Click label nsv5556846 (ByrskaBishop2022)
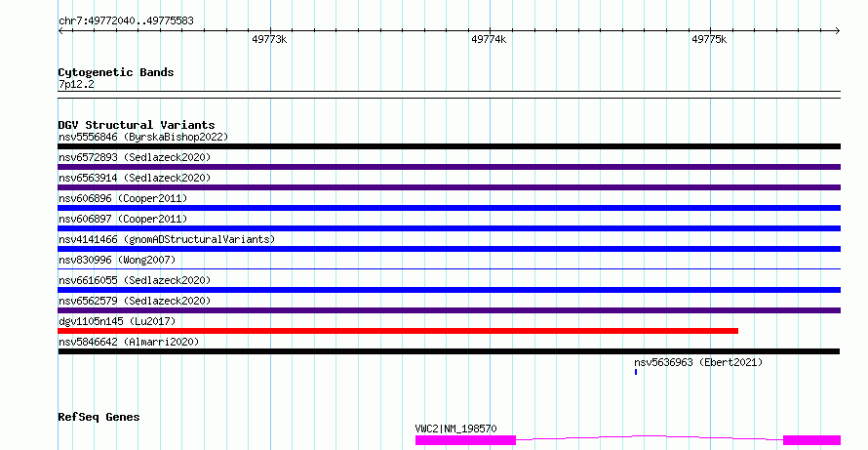 (x=143, y=137)
